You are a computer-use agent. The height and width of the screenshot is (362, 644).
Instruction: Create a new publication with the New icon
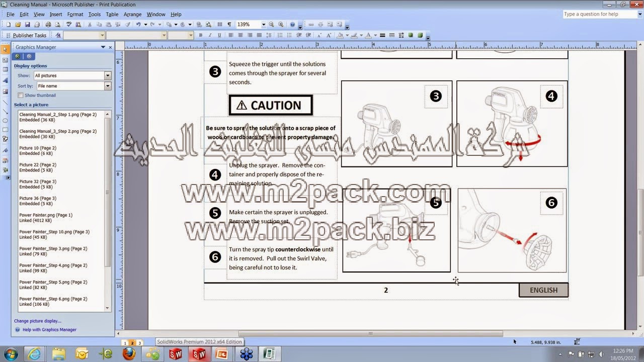[9, 24]
